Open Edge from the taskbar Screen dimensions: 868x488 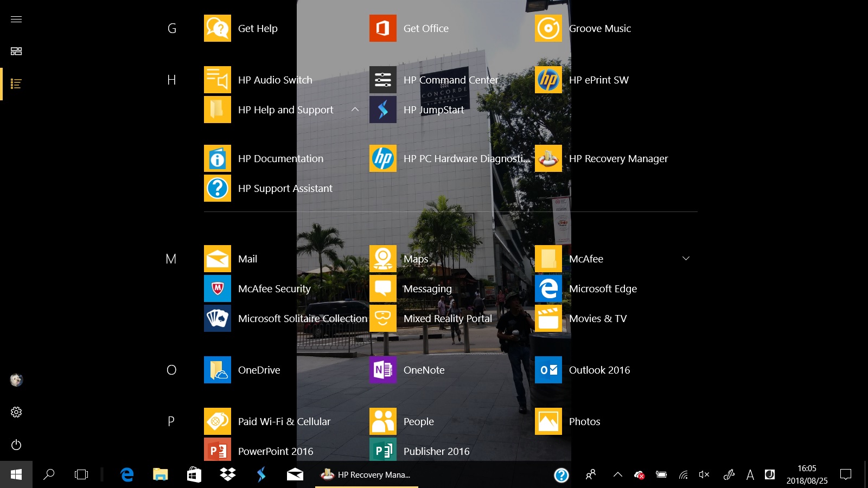pyautogui.click(x=127, y=474)
